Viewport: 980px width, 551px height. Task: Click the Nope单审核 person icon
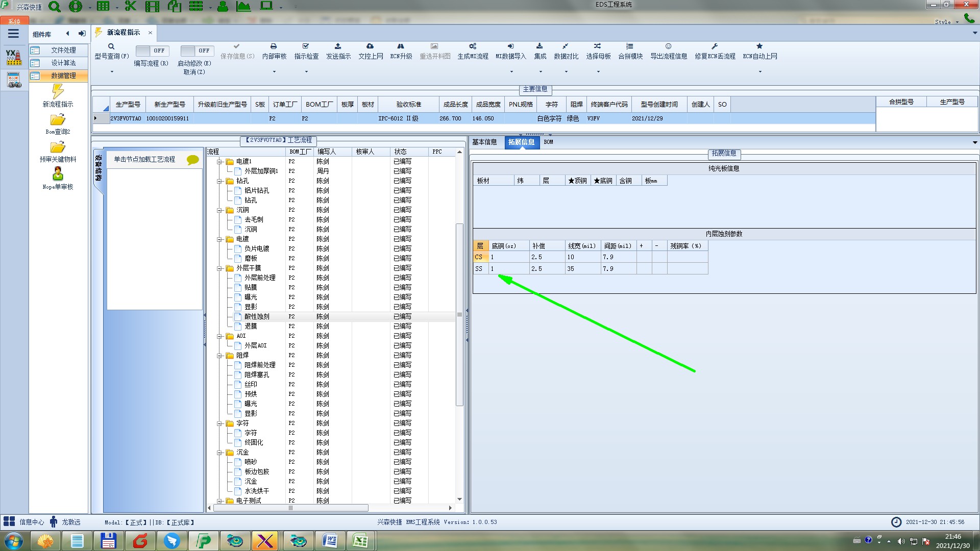[x=58, y=174]
